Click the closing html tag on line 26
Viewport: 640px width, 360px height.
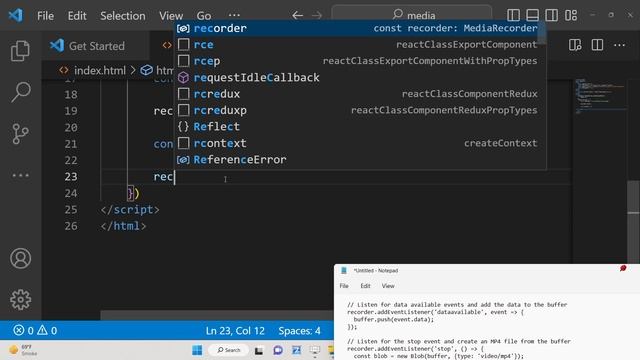(x=123, y=226)
